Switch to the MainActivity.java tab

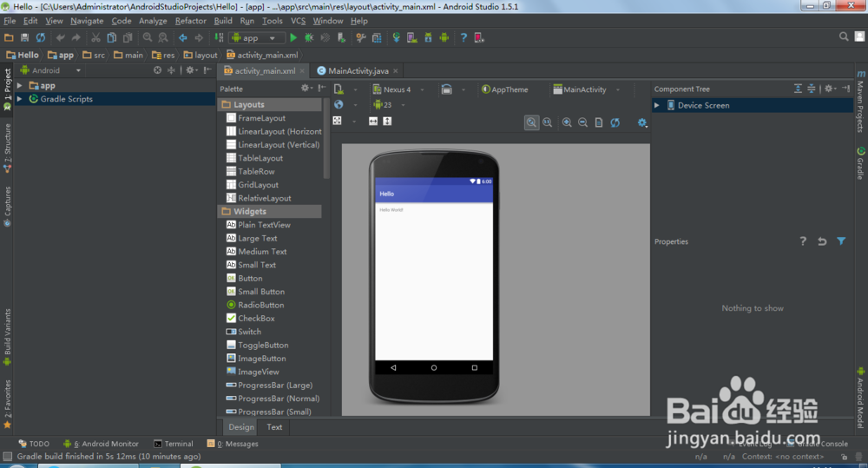[x=358, y=71]
